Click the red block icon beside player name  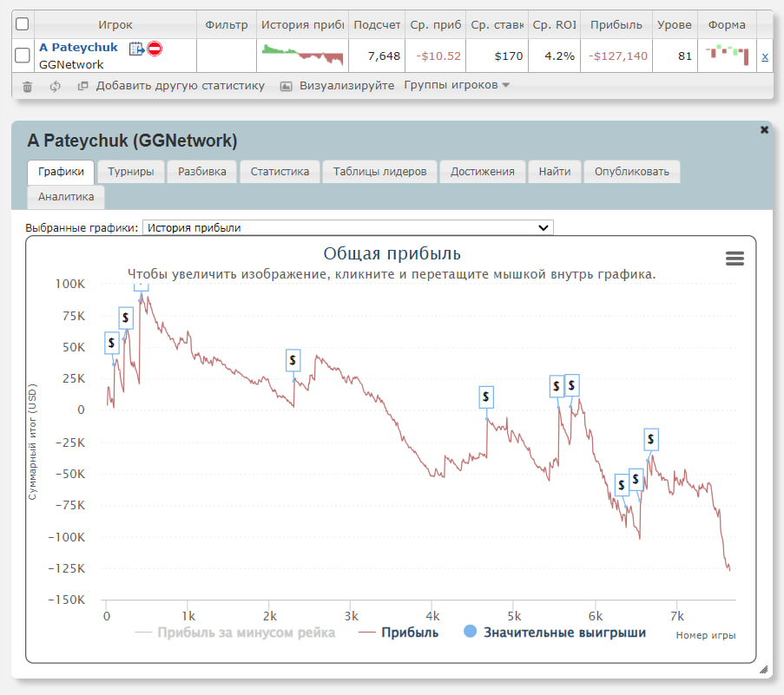tap(155, 49)
